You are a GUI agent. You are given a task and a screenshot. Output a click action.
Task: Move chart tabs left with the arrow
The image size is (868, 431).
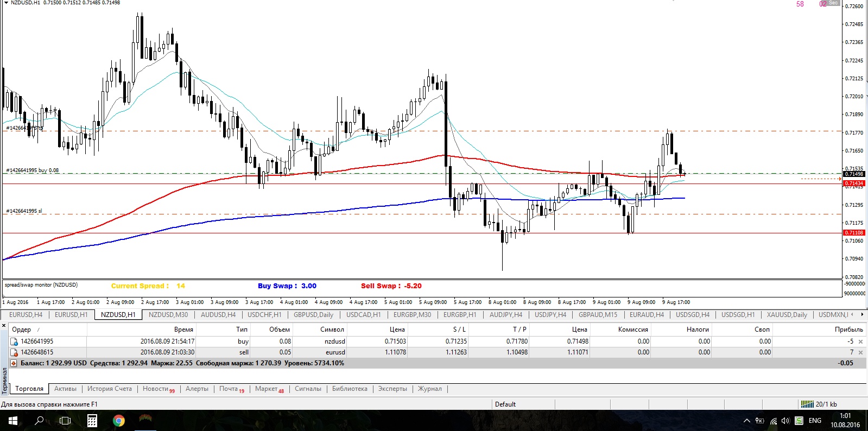[853, 314]
